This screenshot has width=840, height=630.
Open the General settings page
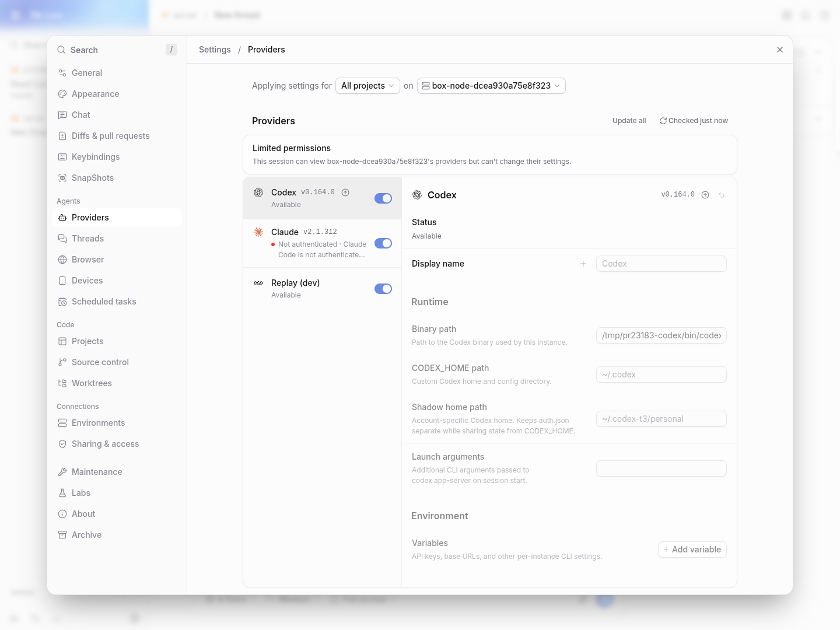click(x=117, y=73)
